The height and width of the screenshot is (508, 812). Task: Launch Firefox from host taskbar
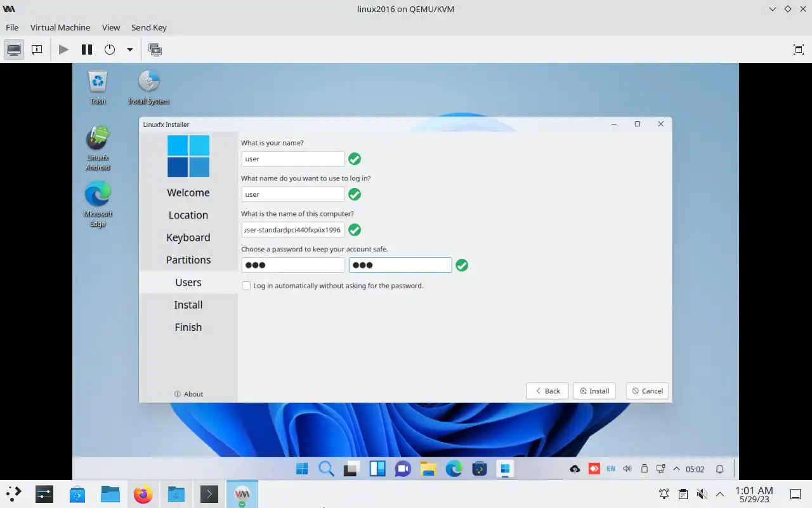[143, 493]
